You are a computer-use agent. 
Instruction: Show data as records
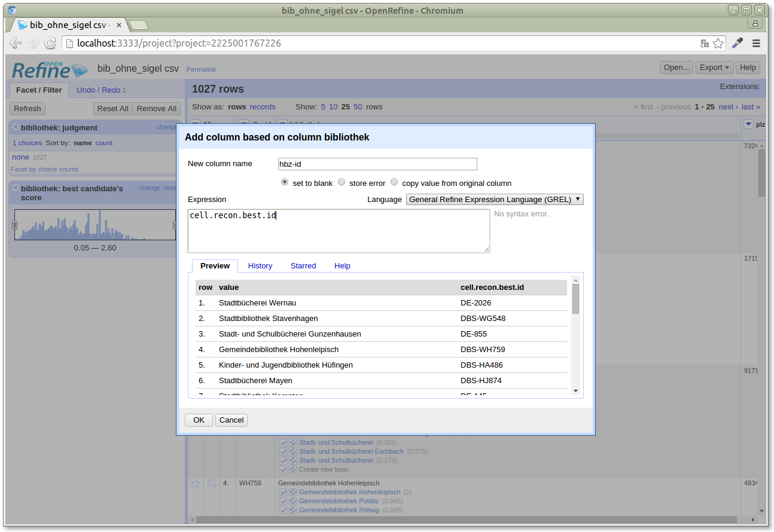click(x=263, y=107)
